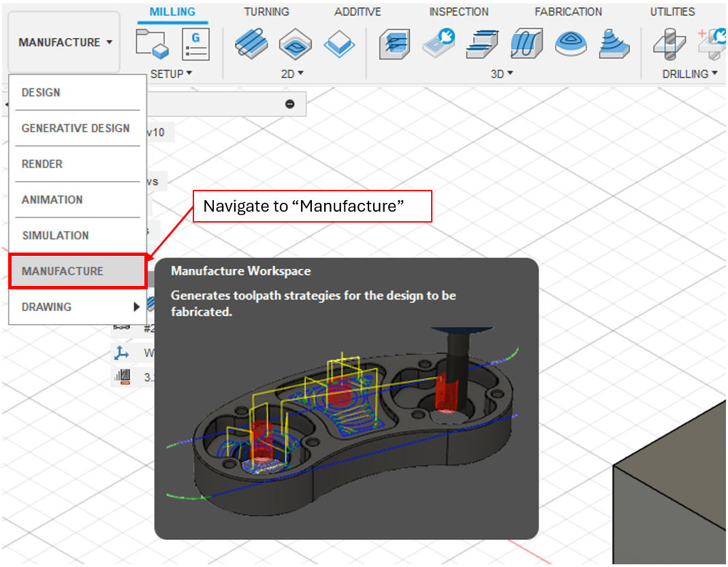Select the 2D Adaptive Clearing tool
Image resolution: width=728 pixels, height=567 pixels.
[x=251, y=44]
